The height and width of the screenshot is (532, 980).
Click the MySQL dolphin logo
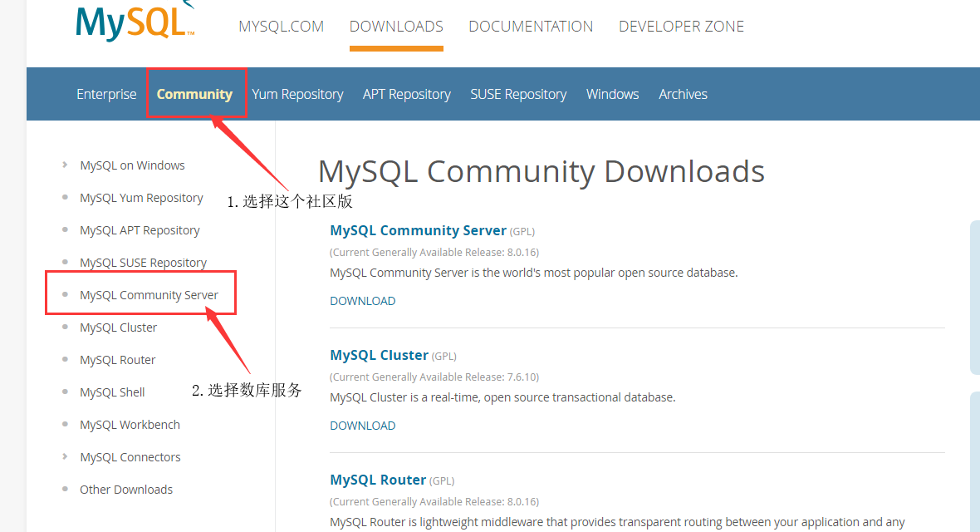coord(135,21)
